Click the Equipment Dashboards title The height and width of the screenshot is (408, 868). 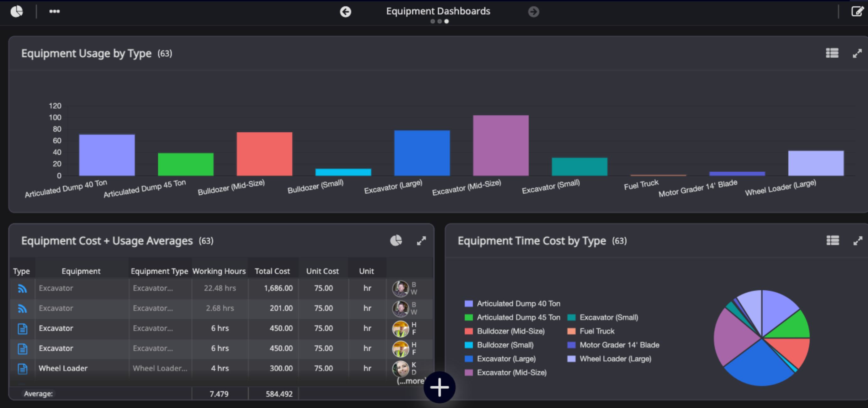point(438,11)
